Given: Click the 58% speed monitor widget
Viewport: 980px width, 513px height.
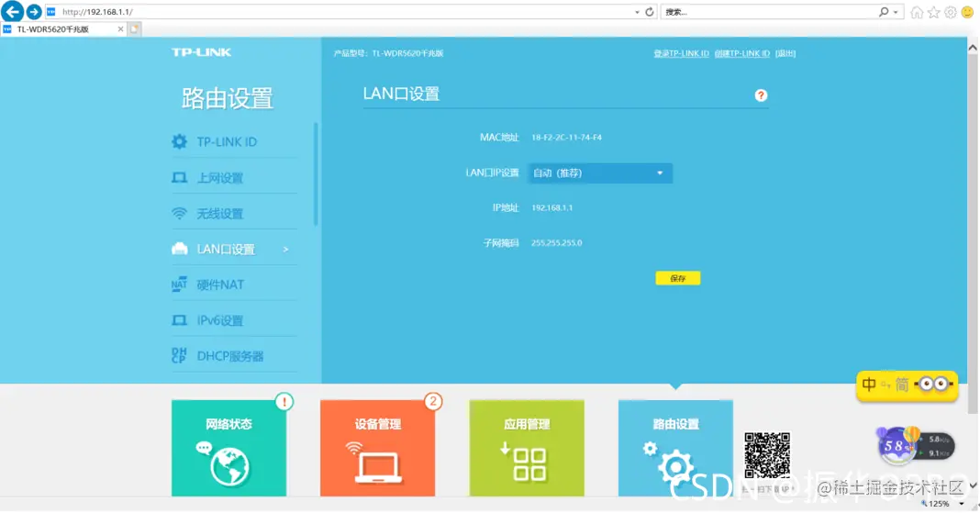Looking at the screenshot, I should (916, 445).
